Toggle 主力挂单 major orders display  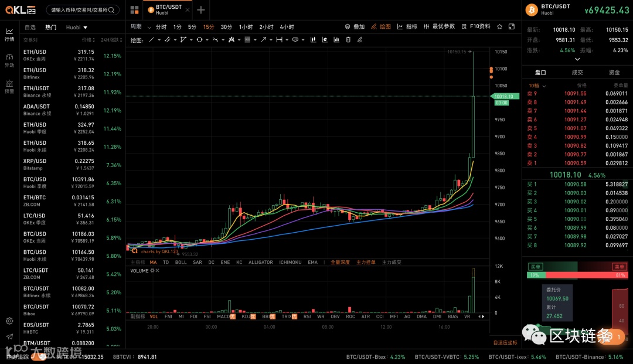[366, 263]
